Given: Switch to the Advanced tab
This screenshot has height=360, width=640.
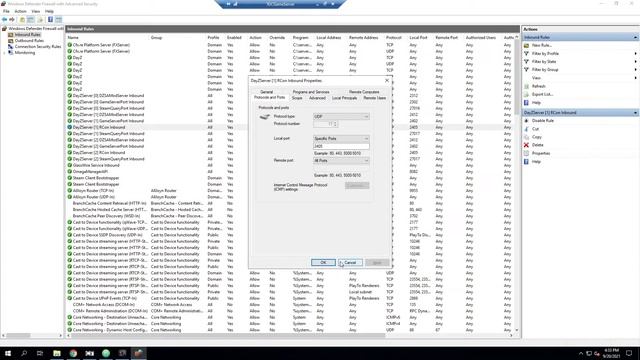Looking at the screenshot, I should click(317, 98).
